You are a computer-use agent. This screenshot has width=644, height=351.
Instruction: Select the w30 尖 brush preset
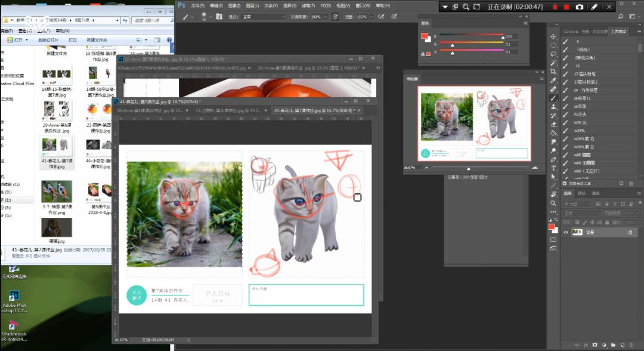(579, 122)
